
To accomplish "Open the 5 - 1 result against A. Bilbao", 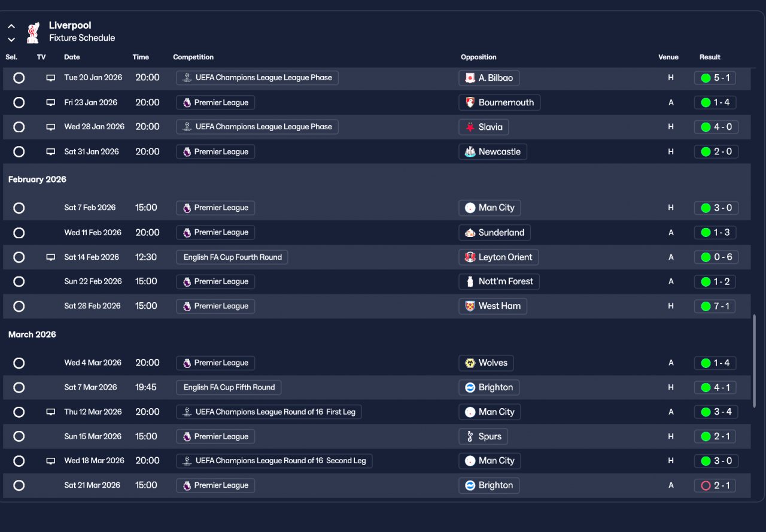I will [715, 78].
